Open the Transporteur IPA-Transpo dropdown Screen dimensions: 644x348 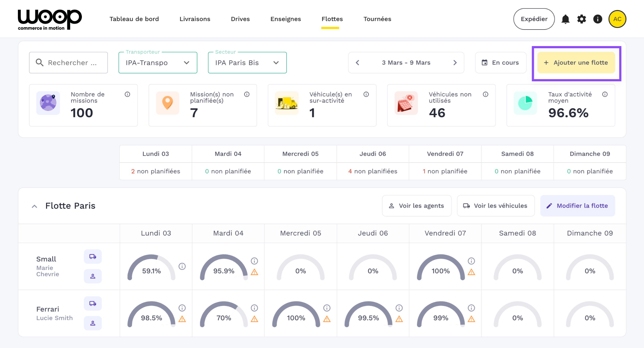[158, 63]
